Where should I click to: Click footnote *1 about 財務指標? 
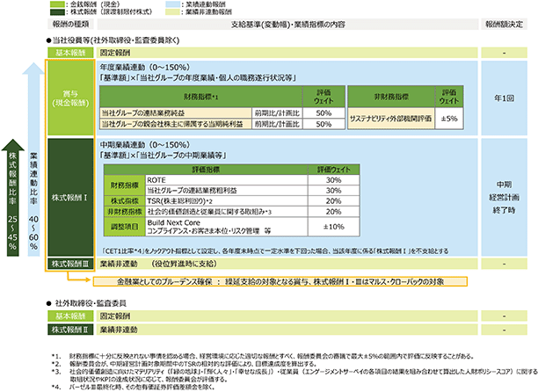pos(263,356)
